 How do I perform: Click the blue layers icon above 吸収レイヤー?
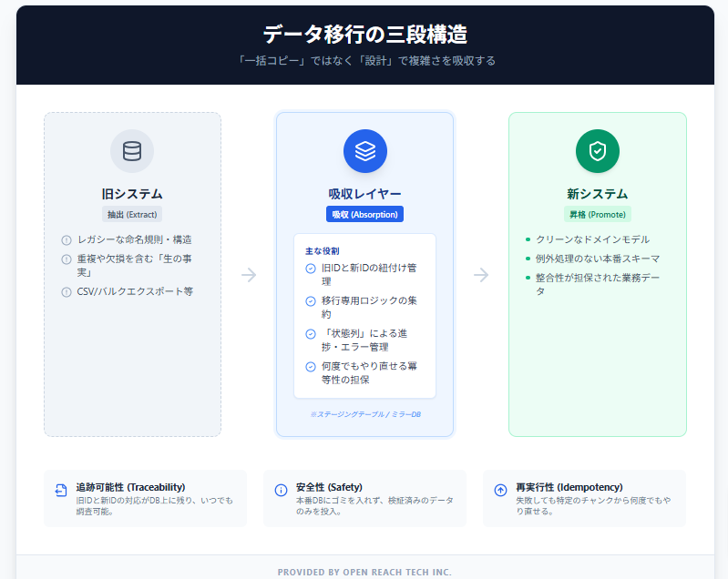click(x=364, y=151)
